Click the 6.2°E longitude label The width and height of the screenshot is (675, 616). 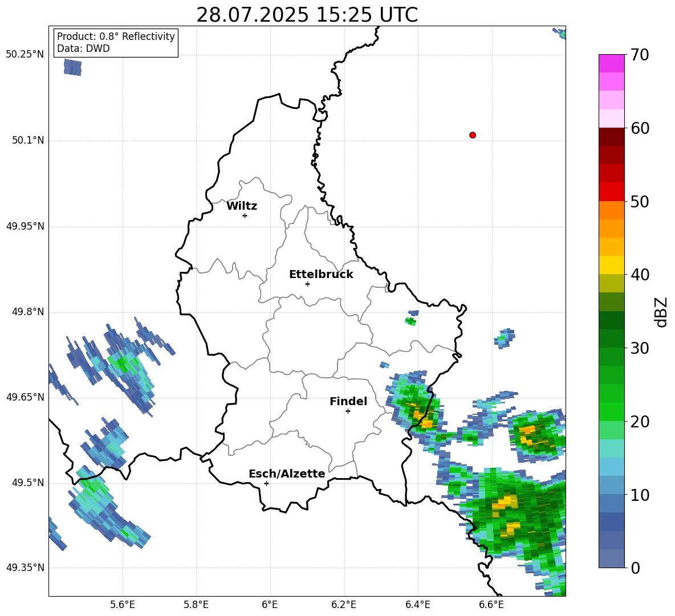pyautogui.click(x=344, y=605)
